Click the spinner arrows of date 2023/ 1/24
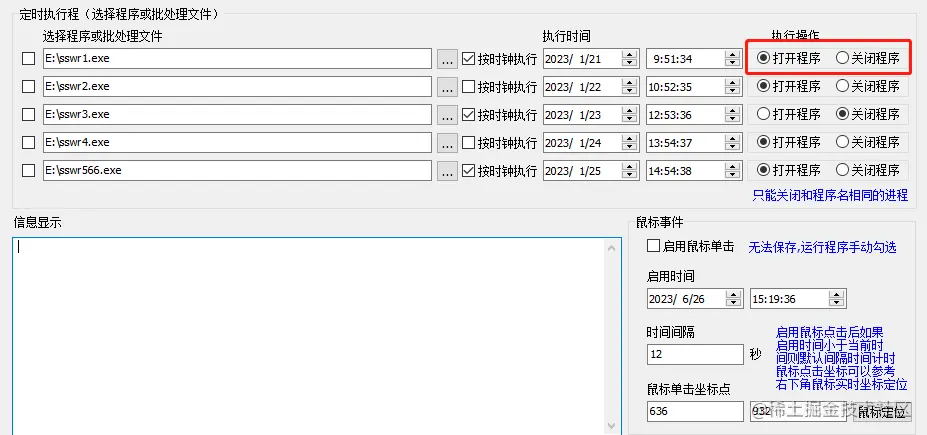The height and width of the screenshot is (435, 927). (x=630, y=142)
